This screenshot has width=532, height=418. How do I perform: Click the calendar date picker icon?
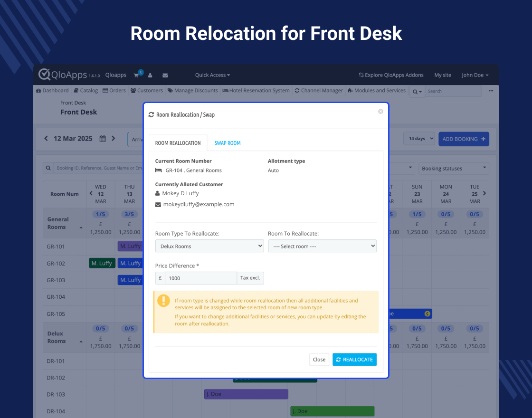[103, 139]
